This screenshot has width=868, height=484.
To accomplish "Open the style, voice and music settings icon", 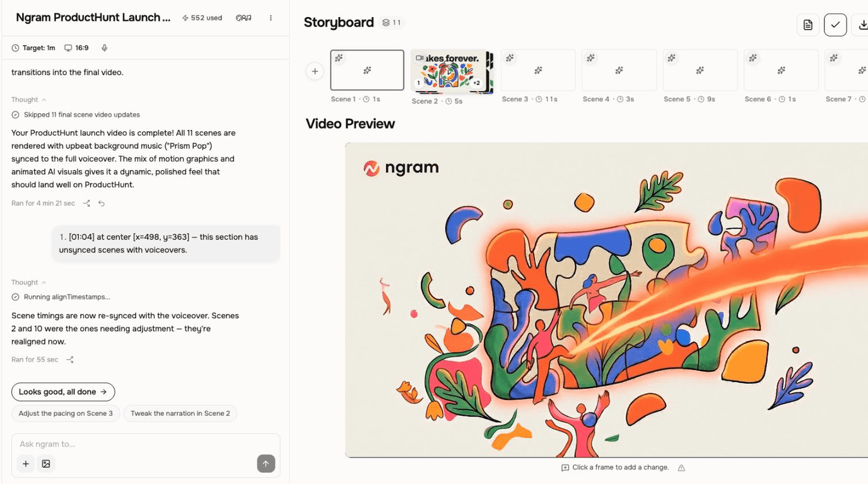I will 243,18.
